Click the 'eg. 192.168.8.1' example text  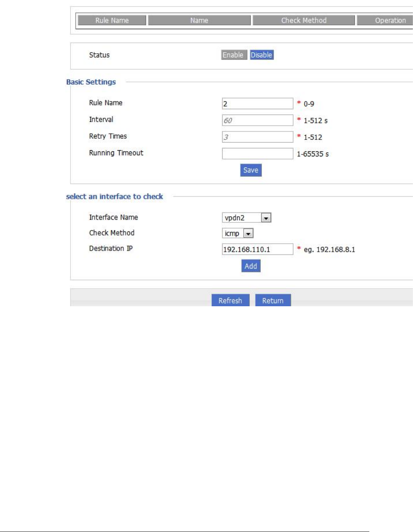(x=329, y=250)
